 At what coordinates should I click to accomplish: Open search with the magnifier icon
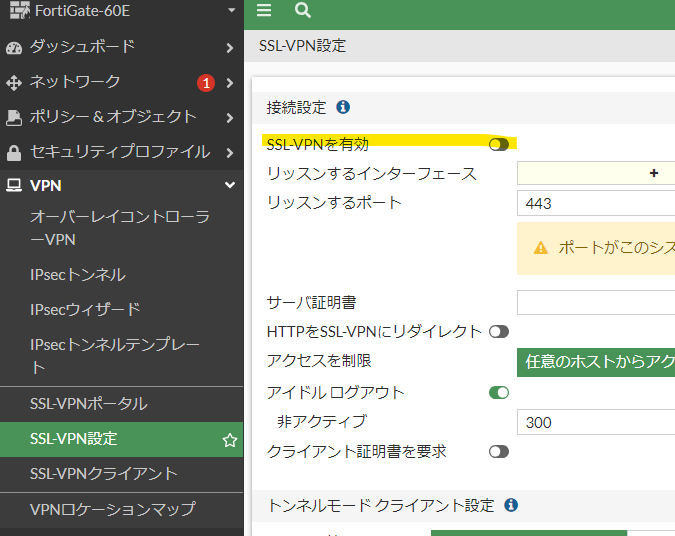[x=303, y=10]
